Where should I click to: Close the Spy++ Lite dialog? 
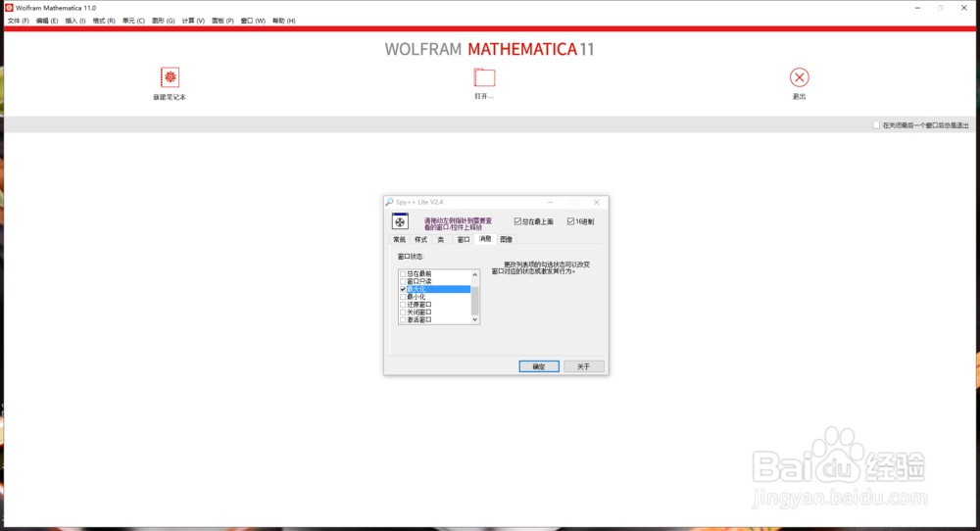[x=597, y=202]
